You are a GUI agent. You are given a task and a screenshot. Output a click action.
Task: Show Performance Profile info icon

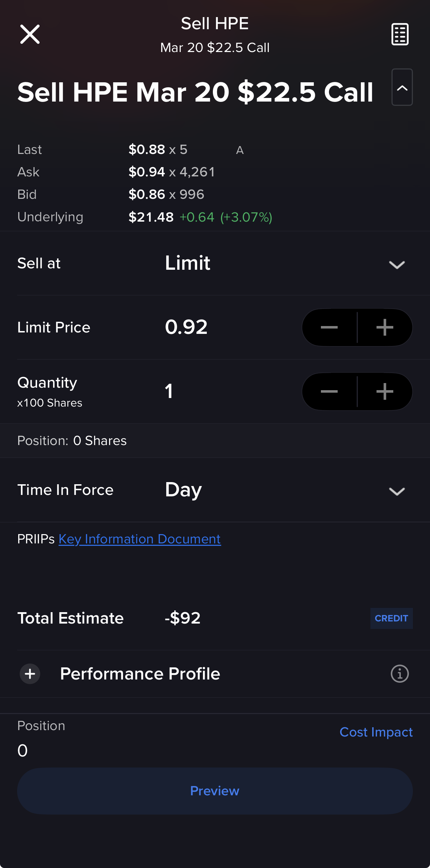(400, 674)
